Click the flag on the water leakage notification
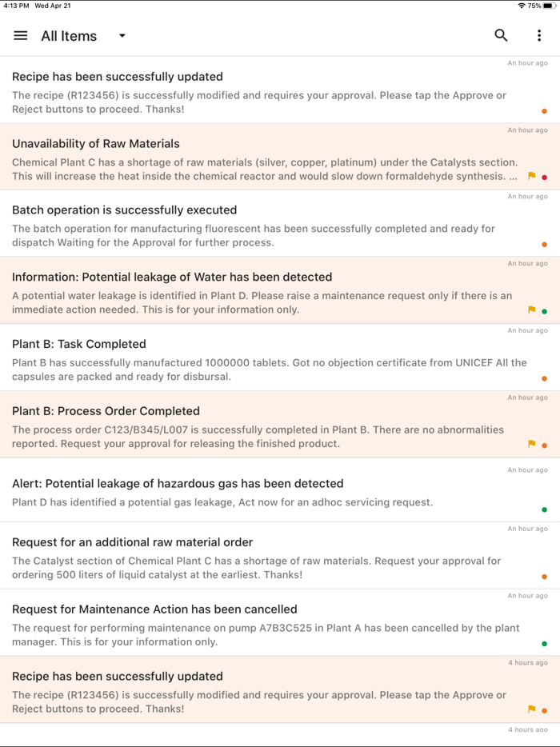The height and width of the screenshot is (747, 560). (531, 310)
